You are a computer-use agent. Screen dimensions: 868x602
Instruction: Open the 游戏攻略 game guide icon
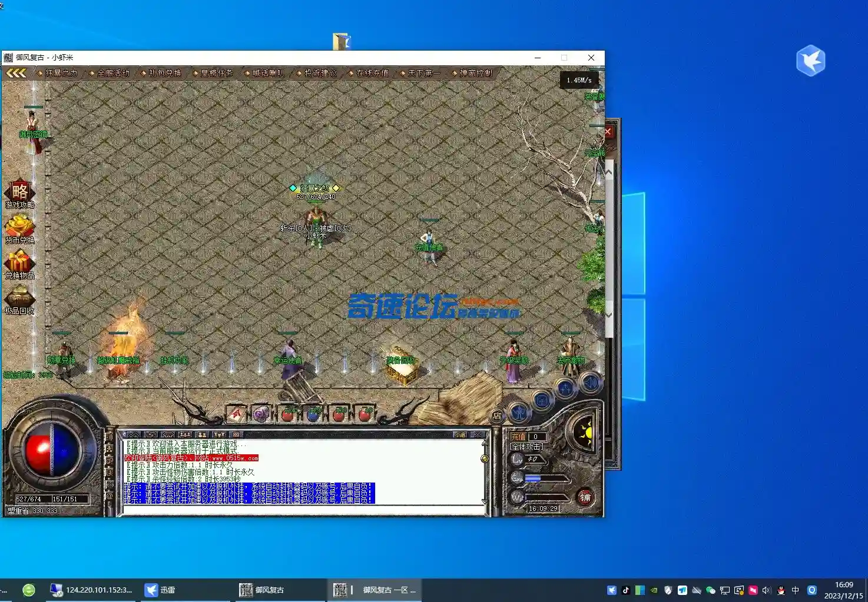(x=19, y=194)
